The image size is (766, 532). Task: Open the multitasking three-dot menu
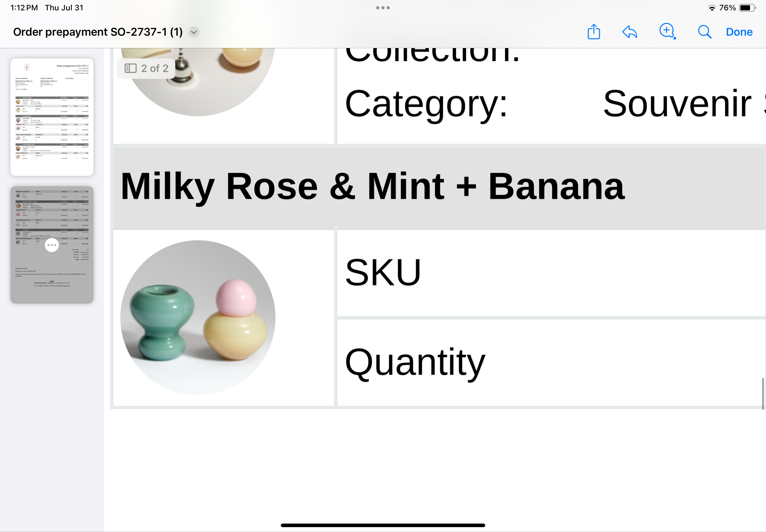tap(383, 8)
